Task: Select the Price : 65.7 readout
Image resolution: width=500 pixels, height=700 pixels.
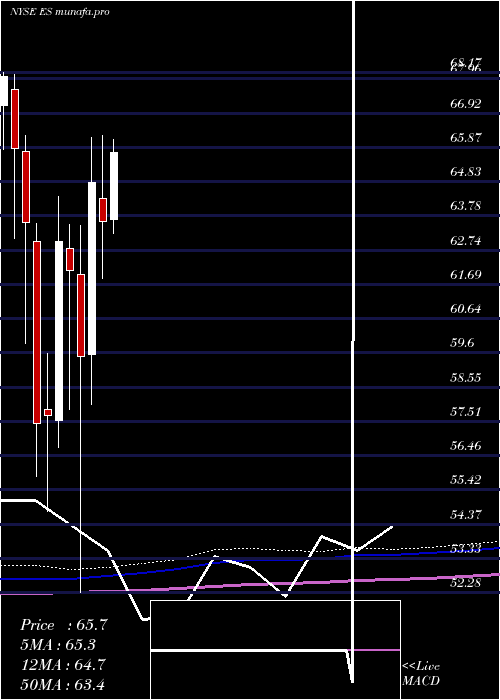Action: click(x=64, y=625)
